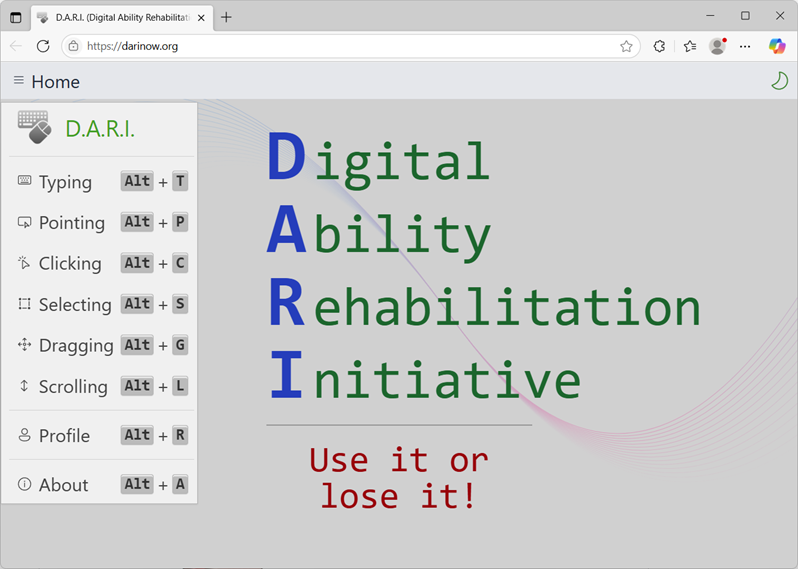This screenshot has width=798, height=569.
Task: Click the Home page heading
Action: pyautogui.click(x=55, y=81)
